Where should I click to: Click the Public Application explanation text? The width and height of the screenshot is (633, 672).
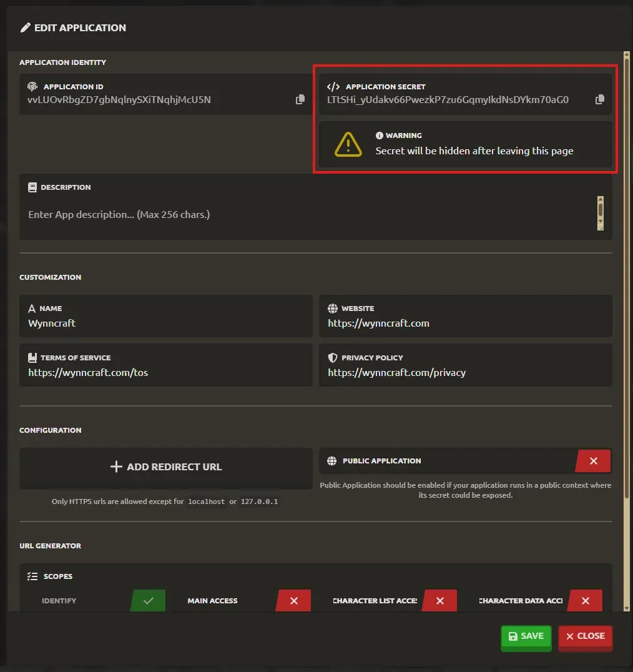pos(466,490)
